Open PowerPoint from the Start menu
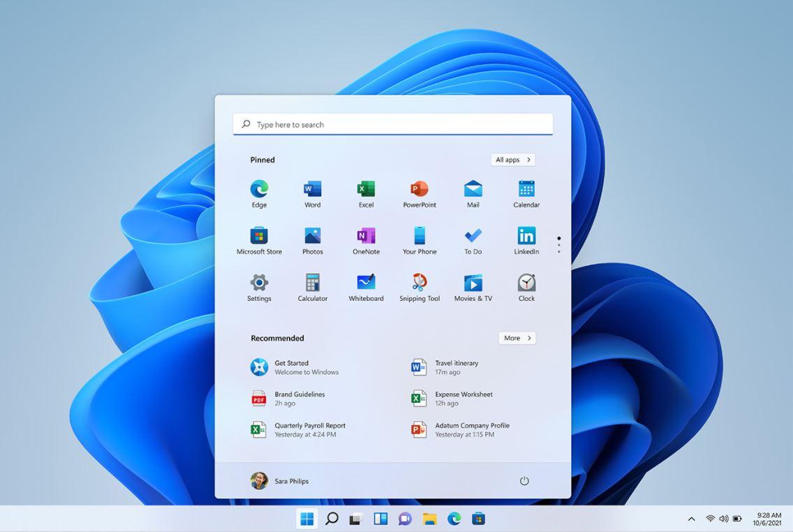793x532 pixels. 419,190
